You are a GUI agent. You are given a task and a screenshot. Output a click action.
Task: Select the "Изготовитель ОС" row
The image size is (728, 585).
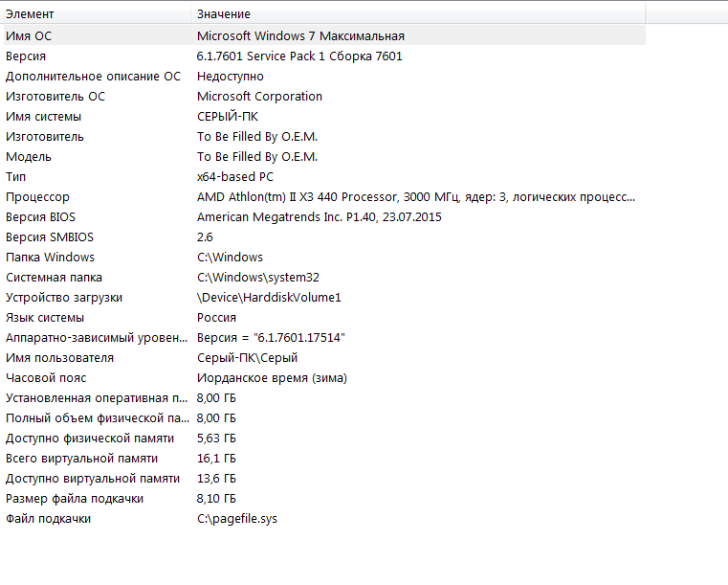coord(55,96)
